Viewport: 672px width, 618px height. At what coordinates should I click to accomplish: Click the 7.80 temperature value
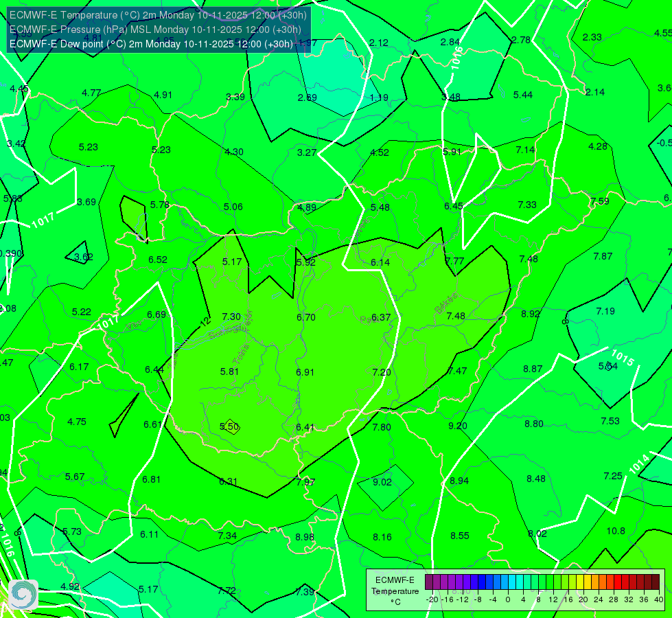pos(382,427)
